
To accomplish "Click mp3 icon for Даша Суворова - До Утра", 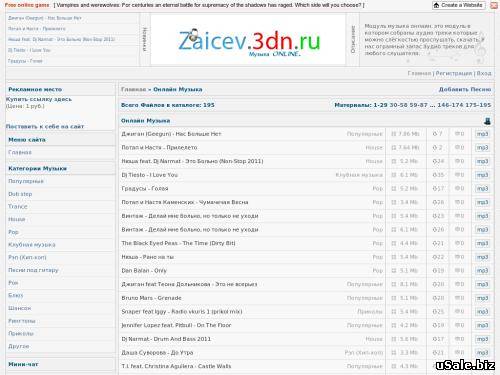I will [x=482, y=353].
